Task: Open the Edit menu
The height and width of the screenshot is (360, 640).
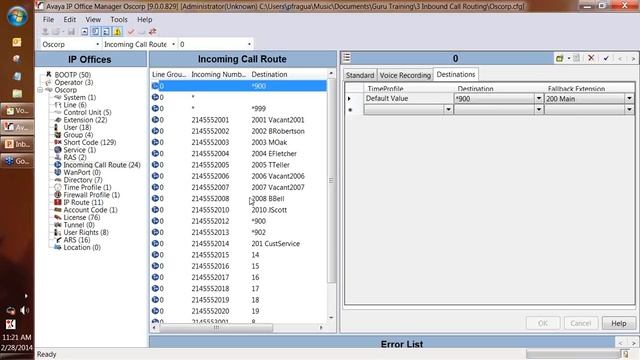Action: [69, 19]
